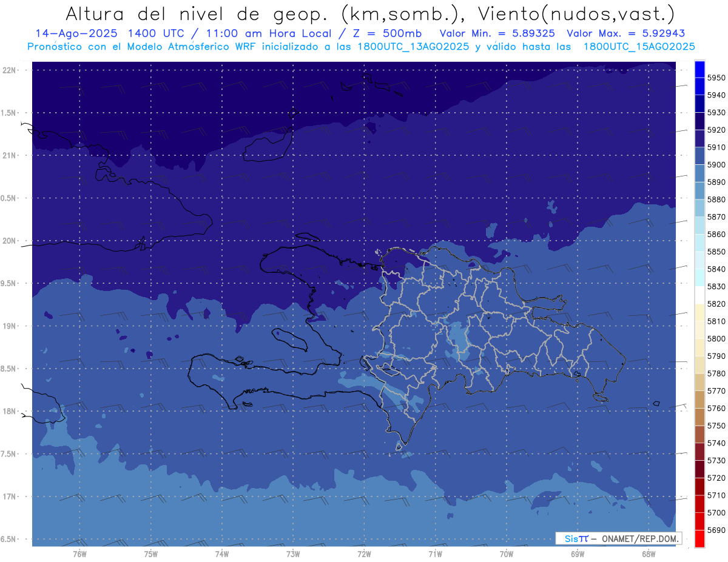Click the '6.5N' latitude tick label

pos(9,540)
